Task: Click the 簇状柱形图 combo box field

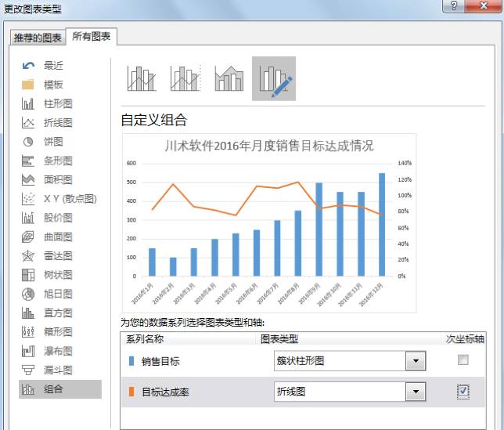Action: [x=350, y=361]
